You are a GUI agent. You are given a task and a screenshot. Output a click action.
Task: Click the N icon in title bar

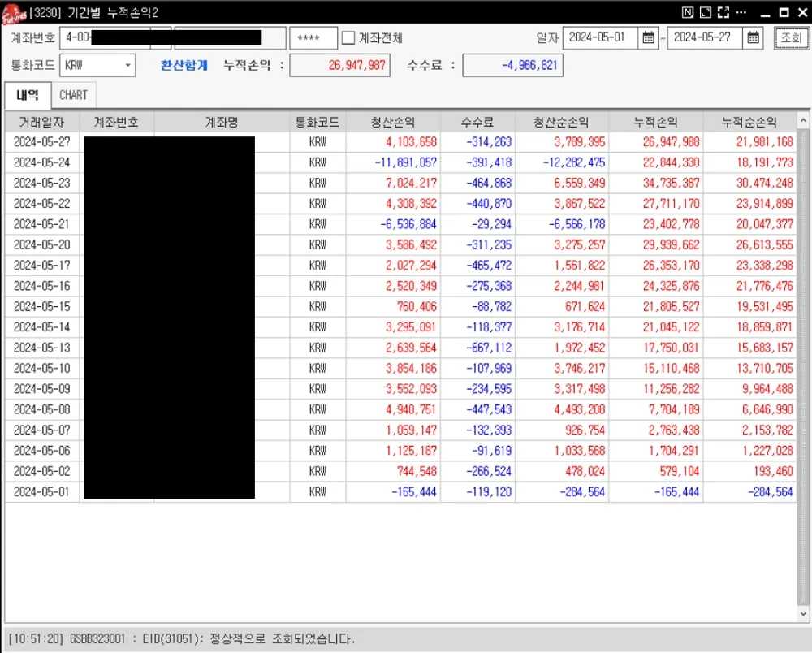point(687,12)
